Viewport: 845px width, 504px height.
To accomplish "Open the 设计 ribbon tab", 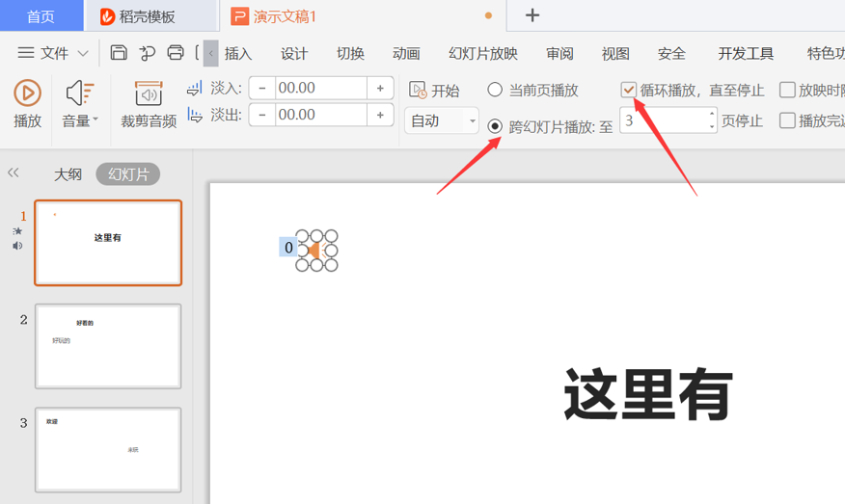I will click(x=294, y=53).
